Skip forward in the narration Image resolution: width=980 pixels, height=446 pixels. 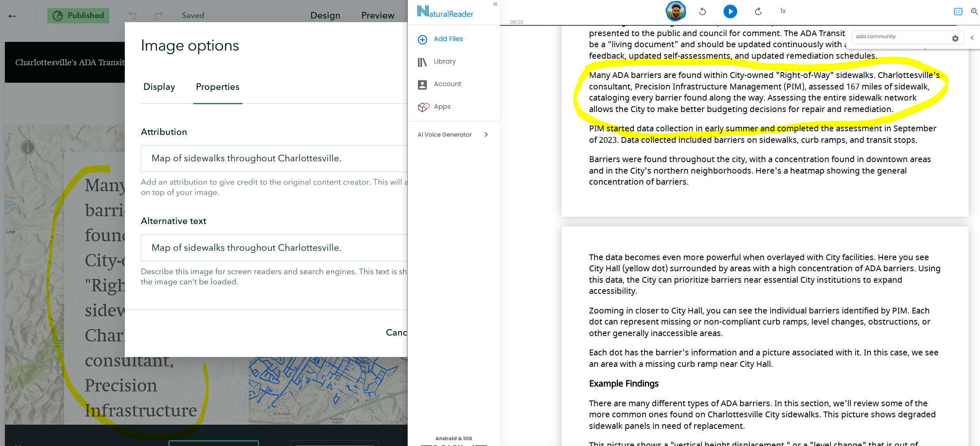758,11
